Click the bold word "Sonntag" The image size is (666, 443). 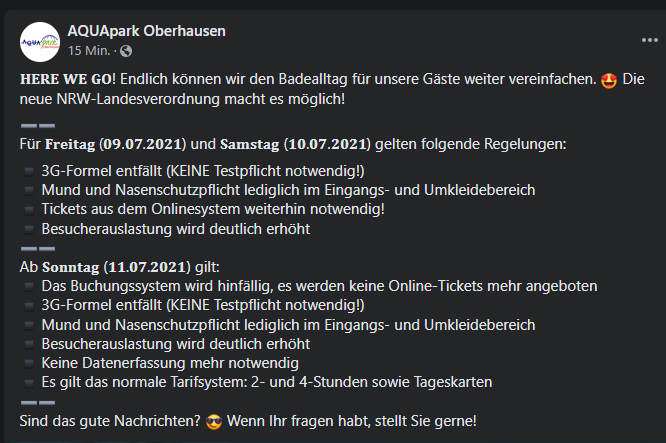(x=70, y=267)
